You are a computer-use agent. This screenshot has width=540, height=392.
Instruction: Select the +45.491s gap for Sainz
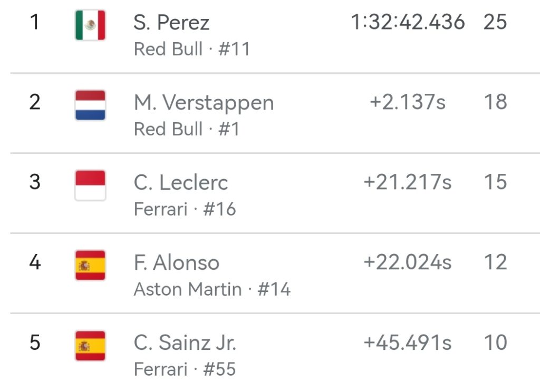408,342
